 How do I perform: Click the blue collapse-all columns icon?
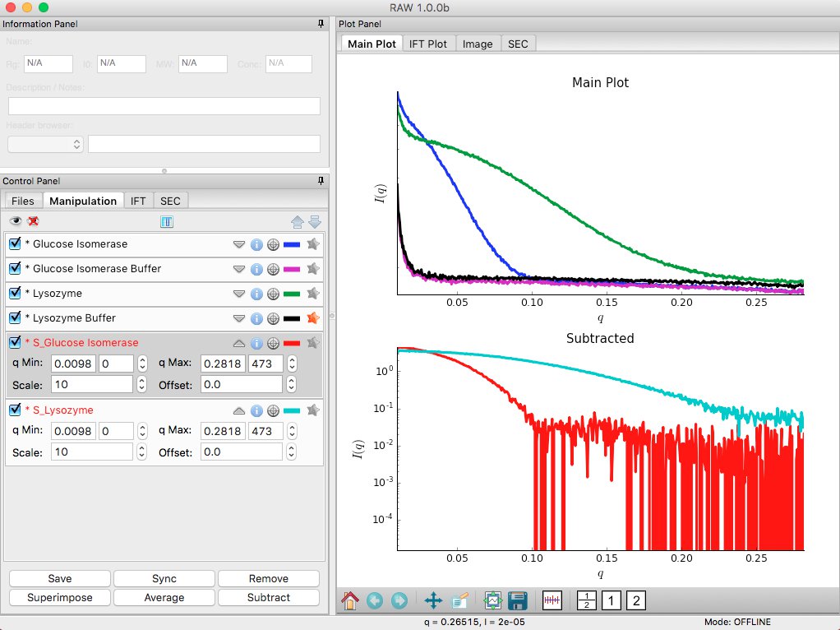click(167, 221)
